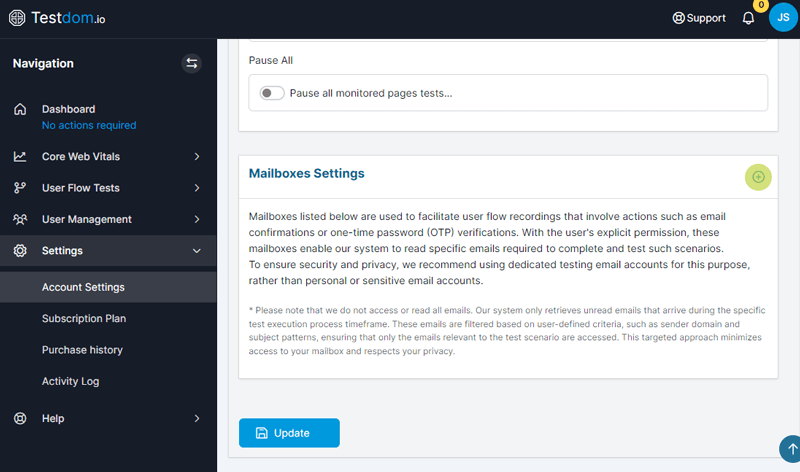Add a mailbox with the plus circle button
The height and width of the screenshot is (472, 800).
(x=758, y=177)
